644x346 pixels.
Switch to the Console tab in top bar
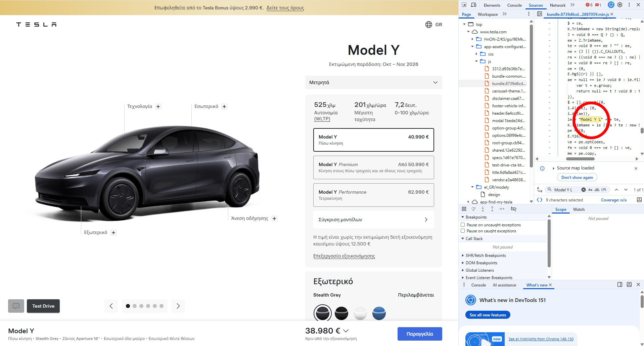pyautogui.click(x=514, y=5)
